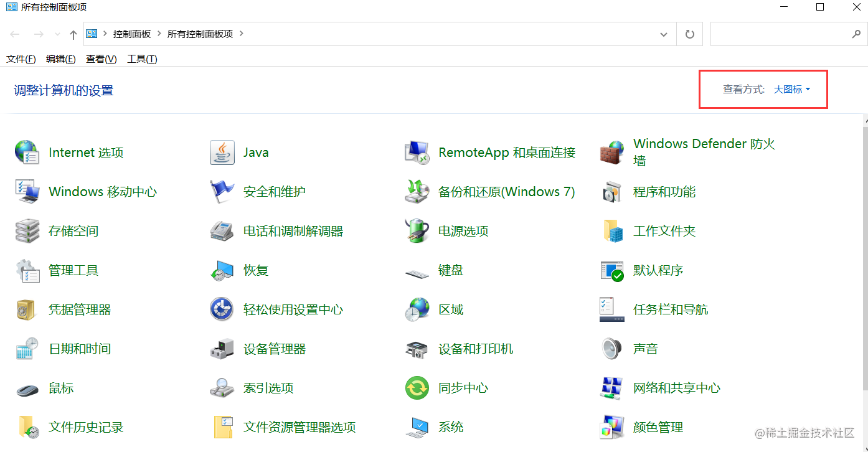Jump to 控制面板 in the breadcrumb

[x=132, y=34]
